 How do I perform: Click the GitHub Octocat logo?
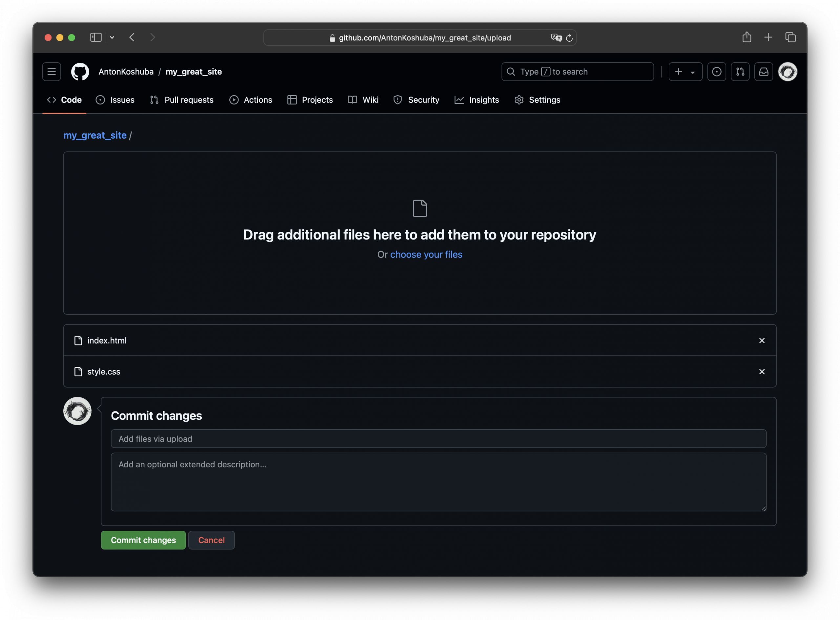(80, 72)
